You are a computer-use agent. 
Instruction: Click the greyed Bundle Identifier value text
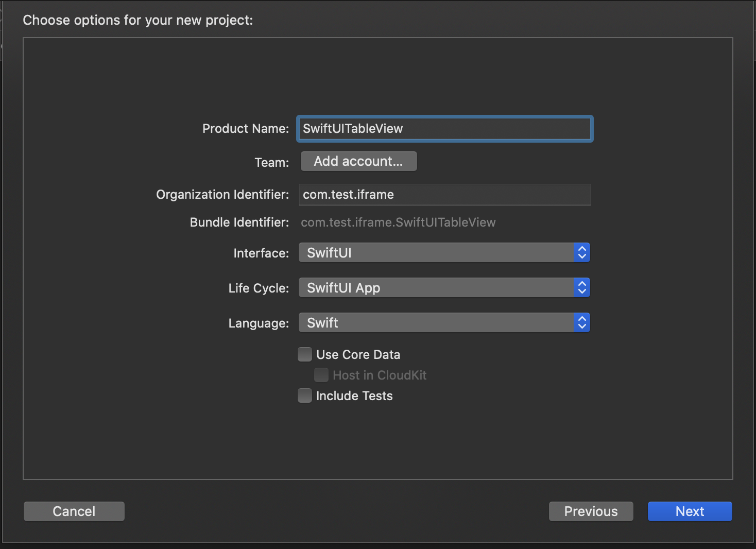[398, 222]
